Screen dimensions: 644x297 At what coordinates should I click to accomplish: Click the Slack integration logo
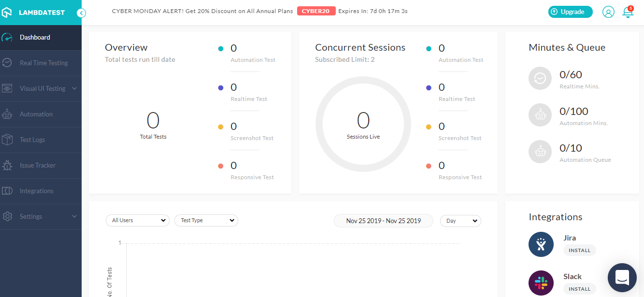click(x=541, y=283)
